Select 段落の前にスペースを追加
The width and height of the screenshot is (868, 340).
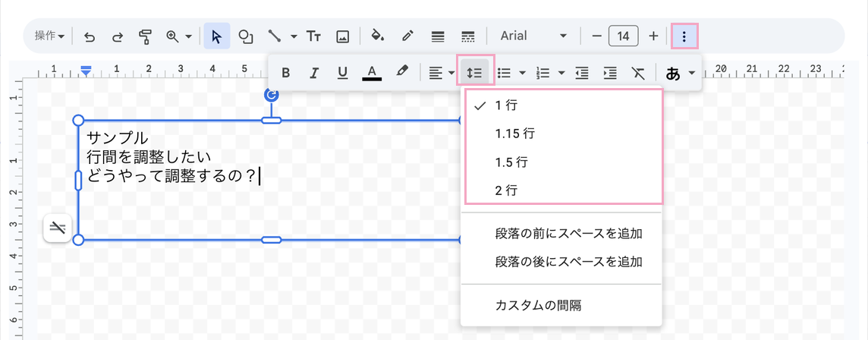pos(561,233)
